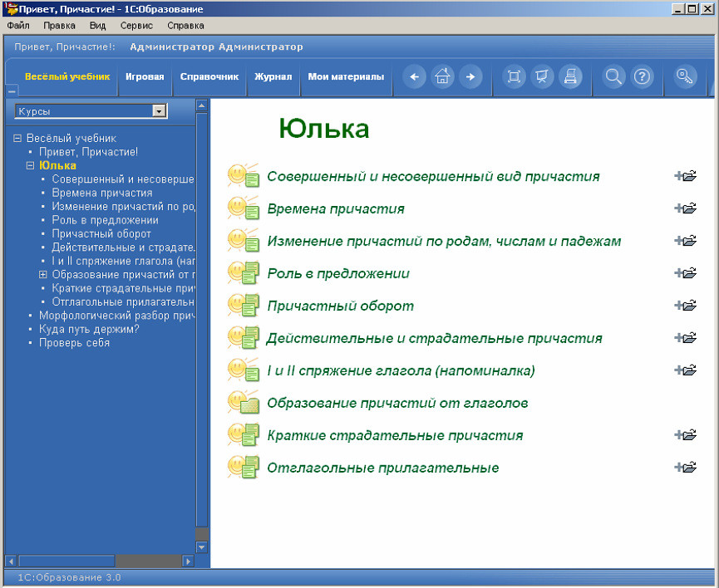This screenshot has width=719, height=588.
Task: Open the 'Сервис' menu
Action: pyautogui.click(x=136, y=26)
